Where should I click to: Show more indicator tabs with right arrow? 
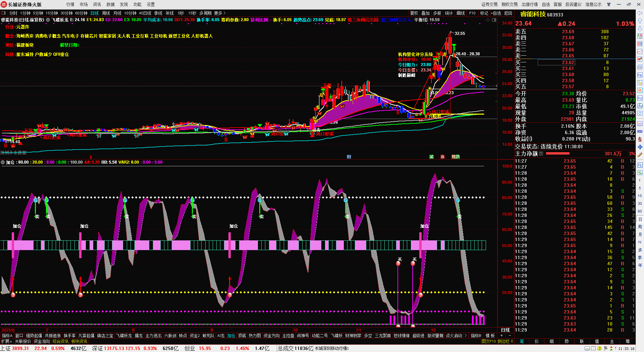[466, 336]
